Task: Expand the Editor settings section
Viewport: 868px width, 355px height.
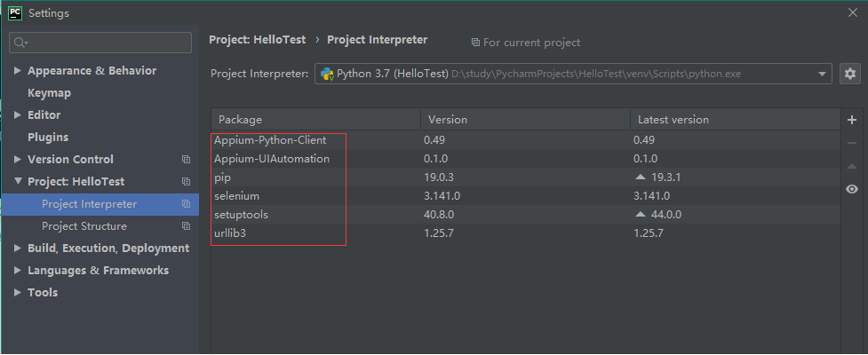Action: click(x=18, y=115)
